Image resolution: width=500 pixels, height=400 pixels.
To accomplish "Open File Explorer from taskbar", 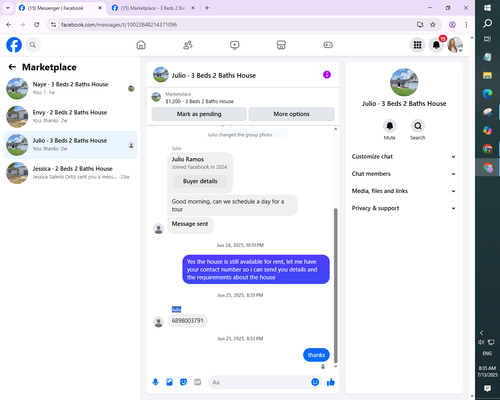I will (x=487, y=75).
